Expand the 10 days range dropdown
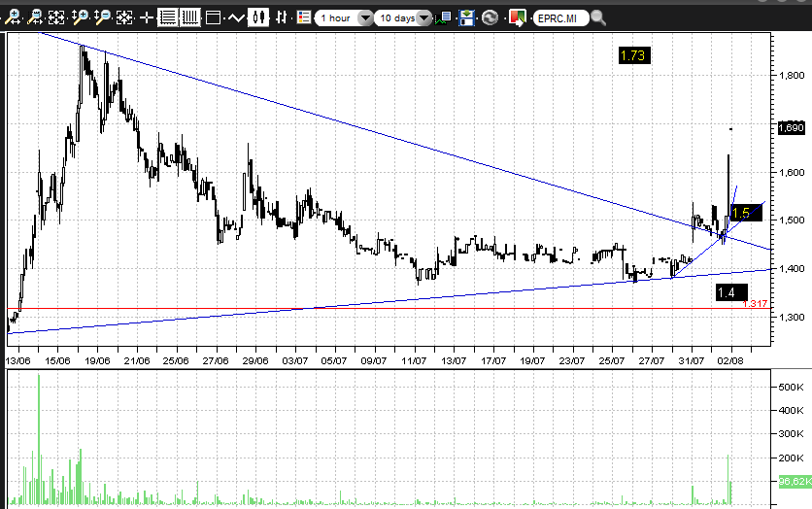The width and height of the screenshot is (812, 509). 423,17
